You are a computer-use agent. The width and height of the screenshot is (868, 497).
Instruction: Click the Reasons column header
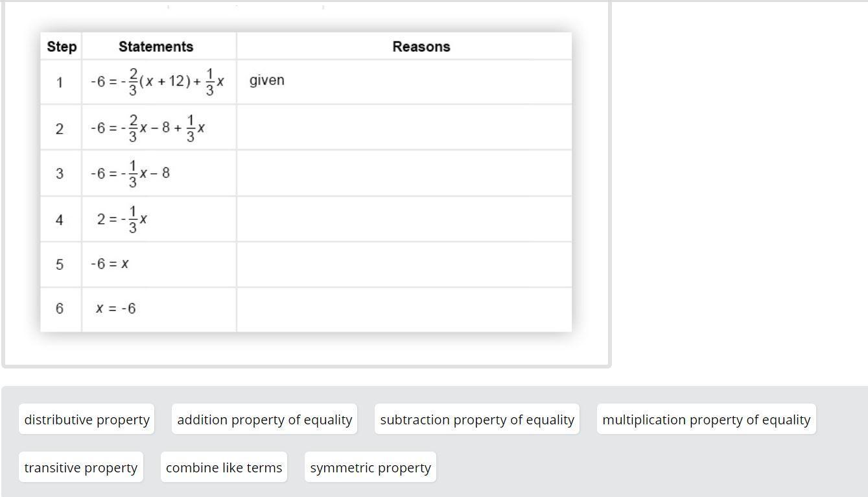(x=421, y=47)
